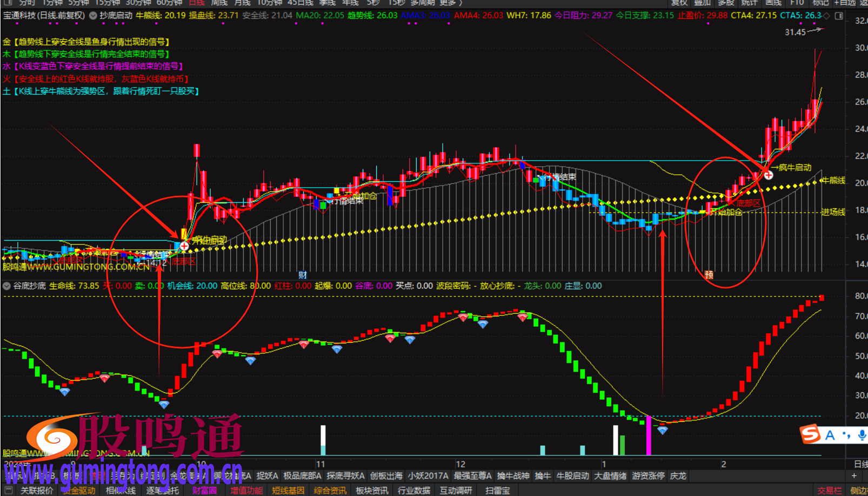Select the 极品底部A indicator tab
Image resolution: width=868 pixels, height=496 pixels.
coord(302,476)
